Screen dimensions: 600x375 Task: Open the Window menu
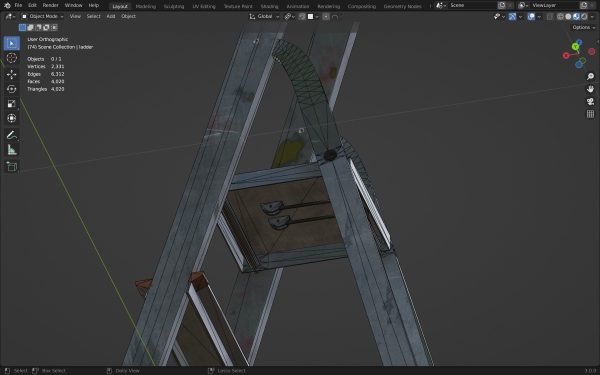[x=73, y=5]
